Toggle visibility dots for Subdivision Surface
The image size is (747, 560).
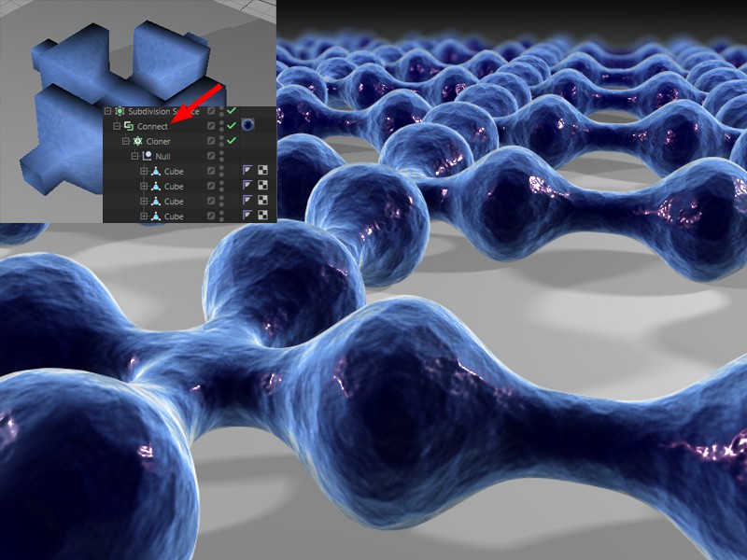(x=221, y=111)
